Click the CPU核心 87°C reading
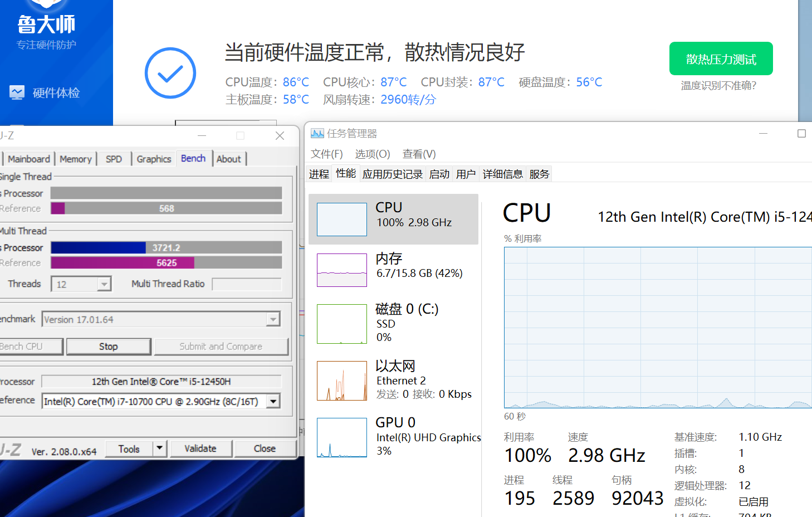This screenshot has width=812, height=517. pos(365,82)
